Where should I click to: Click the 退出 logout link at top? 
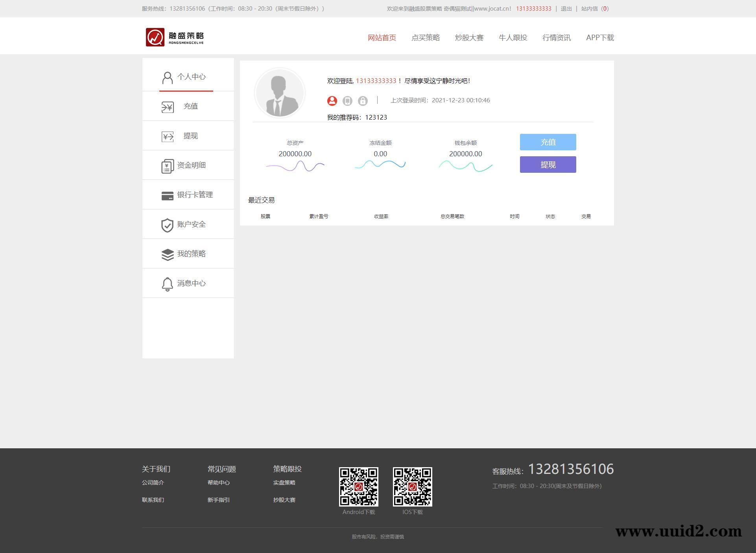pyautogui.click(x=566, y=8)
